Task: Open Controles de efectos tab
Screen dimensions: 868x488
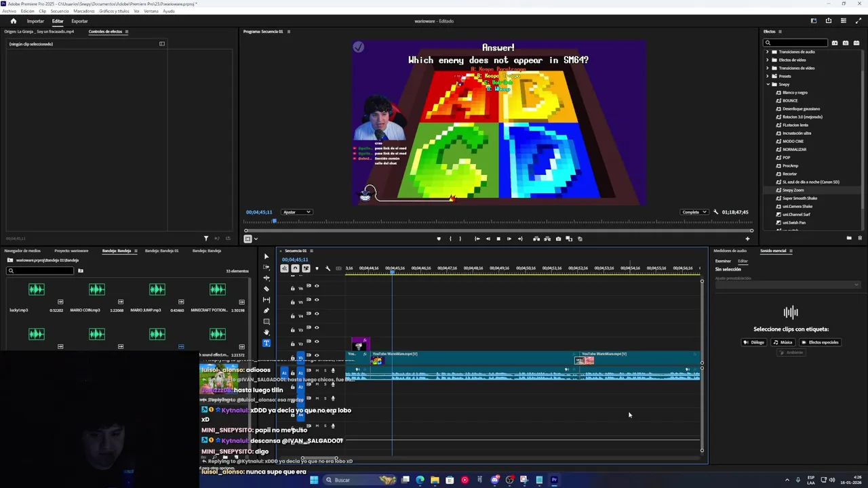Action: pyautogui.click(x=105, y=31)
